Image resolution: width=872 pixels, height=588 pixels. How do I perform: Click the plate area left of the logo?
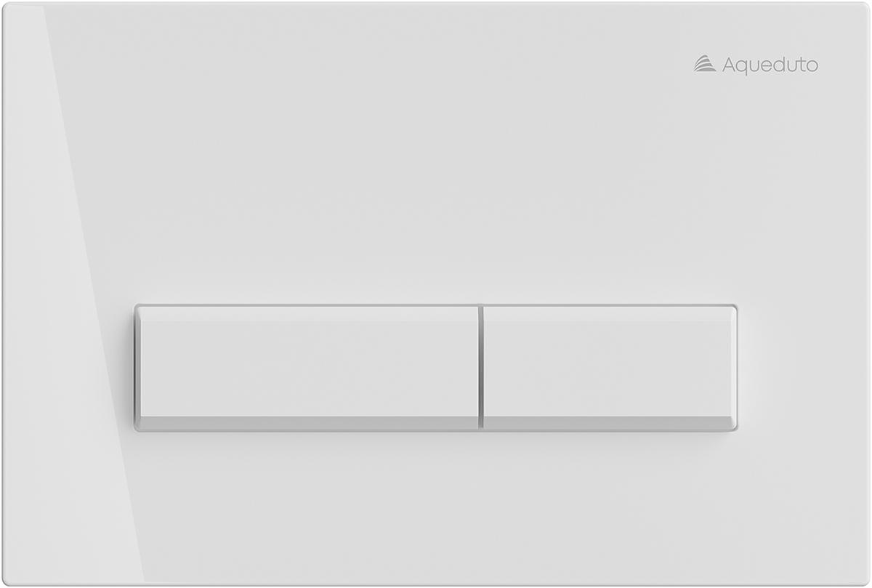click(509, 65)
